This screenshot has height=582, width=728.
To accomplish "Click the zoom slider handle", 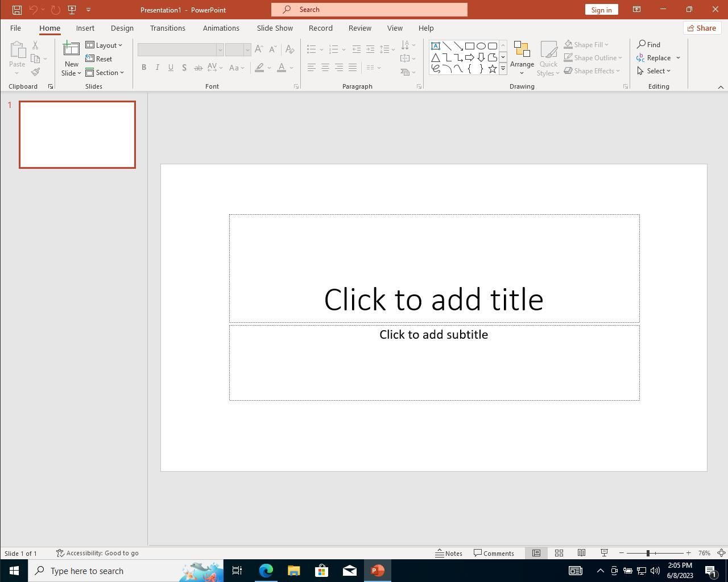I will (x=648, y=553).
